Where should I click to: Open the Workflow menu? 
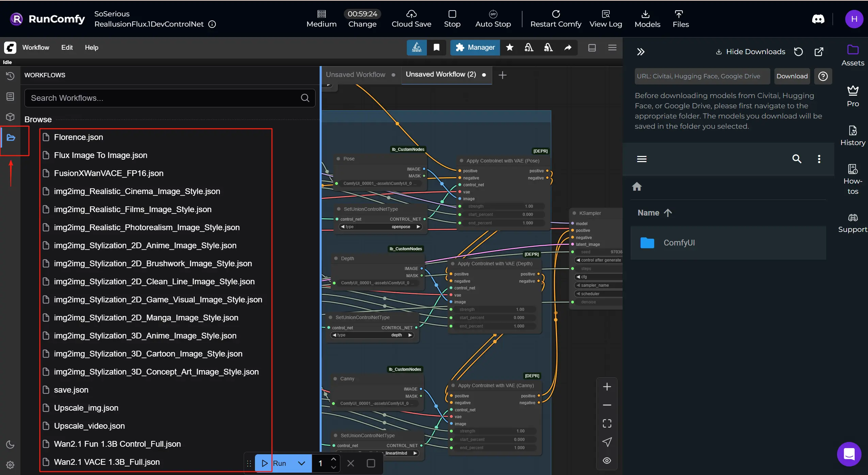pyautogui.click(x=36, y=48)
